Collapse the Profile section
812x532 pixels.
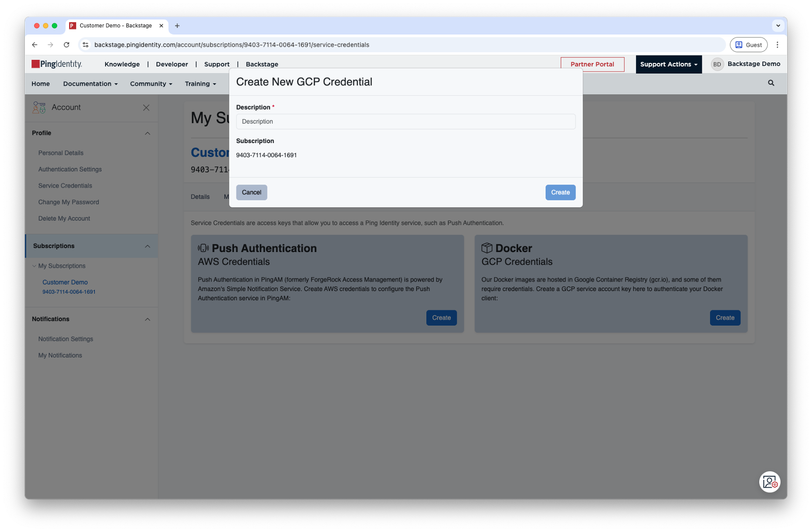click(147, 133)
